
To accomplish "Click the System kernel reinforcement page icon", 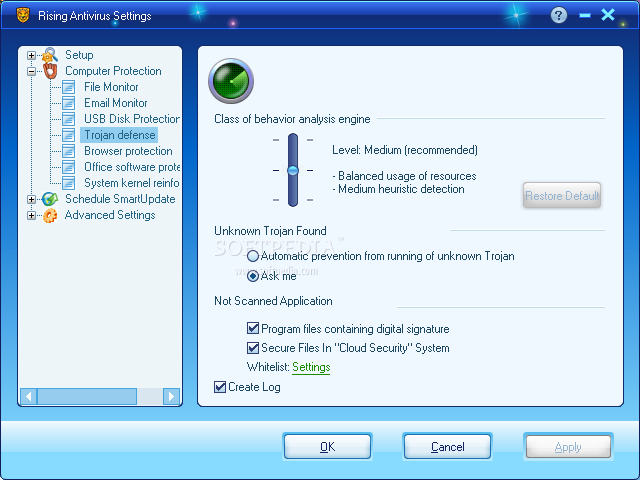I will tap(69, 183).
